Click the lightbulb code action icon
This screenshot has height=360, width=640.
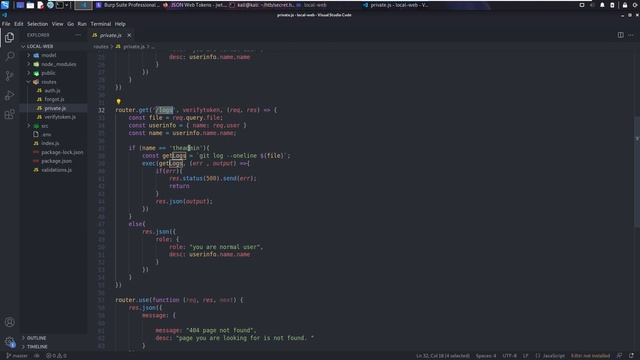tap(118, 101)
